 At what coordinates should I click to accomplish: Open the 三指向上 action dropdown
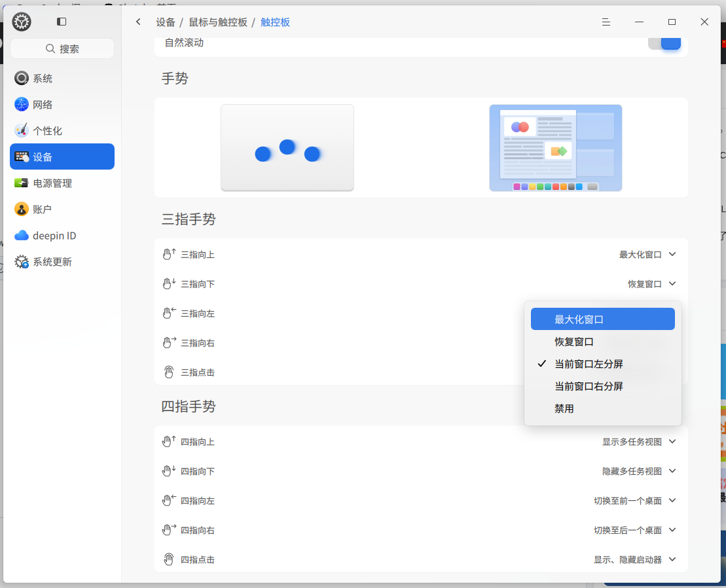click(x=647, y=254)
